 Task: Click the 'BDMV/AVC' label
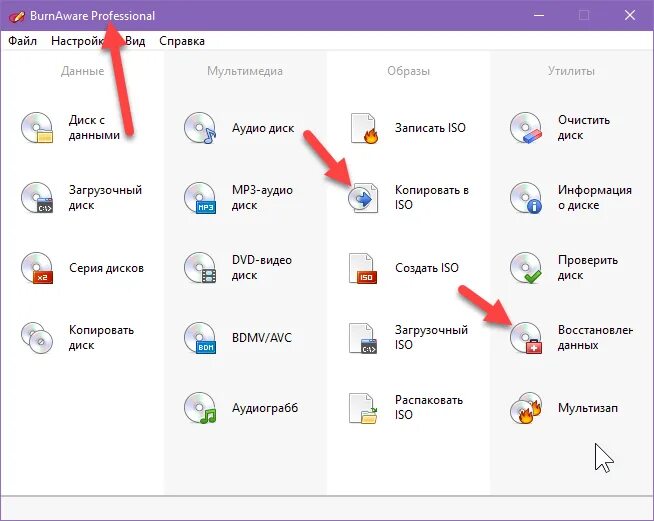[262, 338]
